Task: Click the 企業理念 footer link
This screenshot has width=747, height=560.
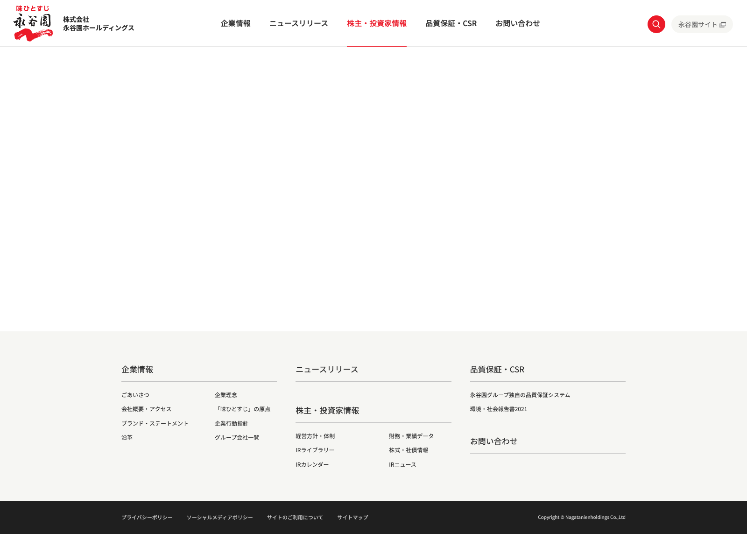Action: (x=226, y=395)
